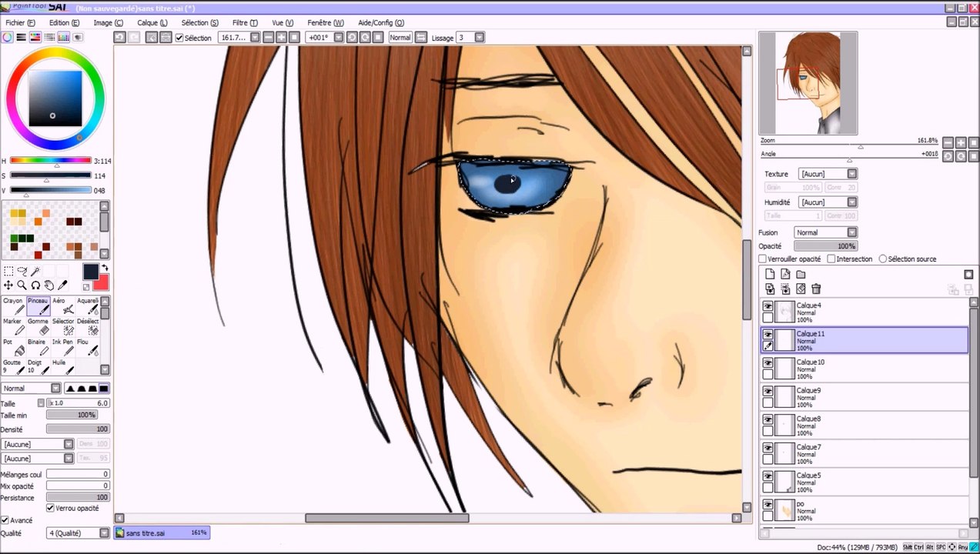The height and width of the screenshot is (554, 980).
Task: Open the zoom percentage dropdown in toolbar
Action: point(239,38)
